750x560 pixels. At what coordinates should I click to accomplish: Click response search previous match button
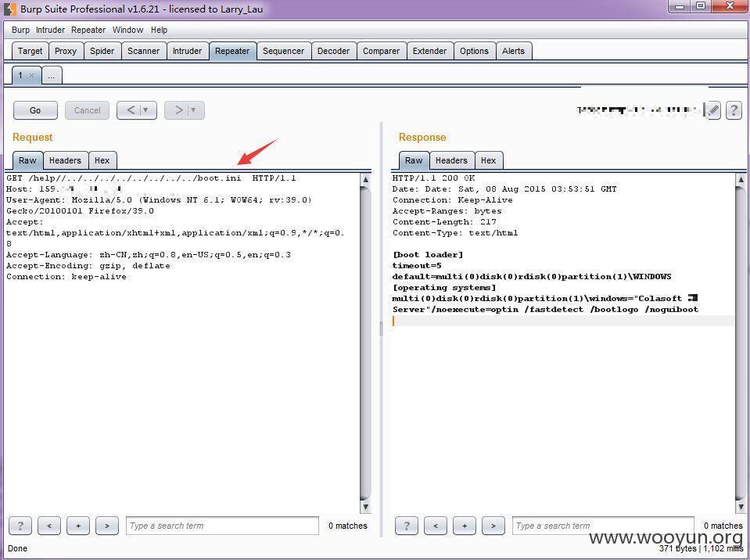click(x=436, y=526)
